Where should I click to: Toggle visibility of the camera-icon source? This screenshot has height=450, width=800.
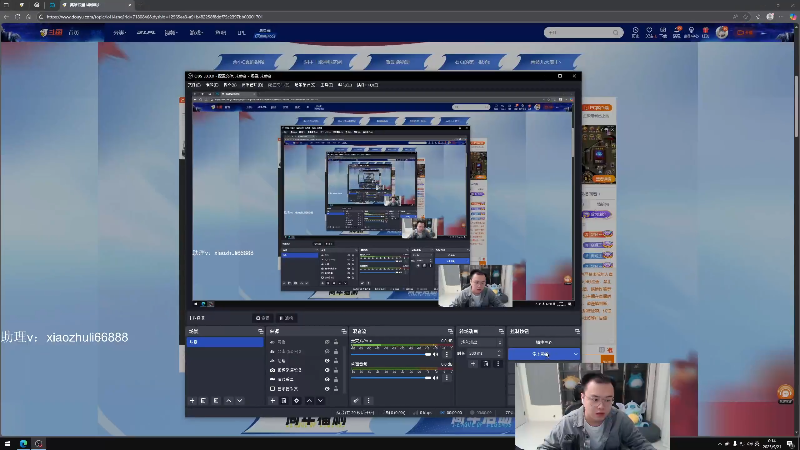click(327, 370)
